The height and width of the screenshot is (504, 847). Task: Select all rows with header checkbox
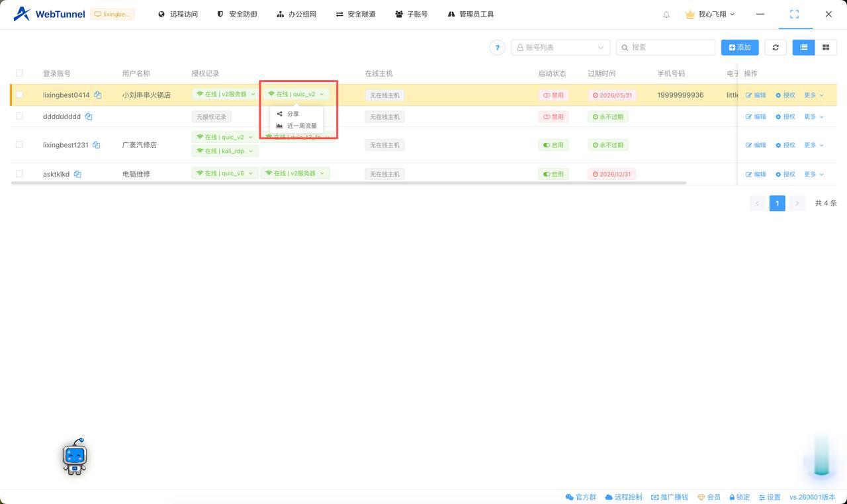pos(19,73)
